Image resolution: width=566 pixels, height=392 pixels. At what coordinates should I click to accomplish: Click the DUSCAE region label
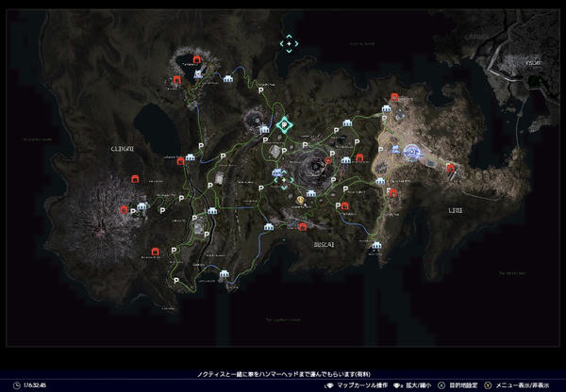click(324, 244)
